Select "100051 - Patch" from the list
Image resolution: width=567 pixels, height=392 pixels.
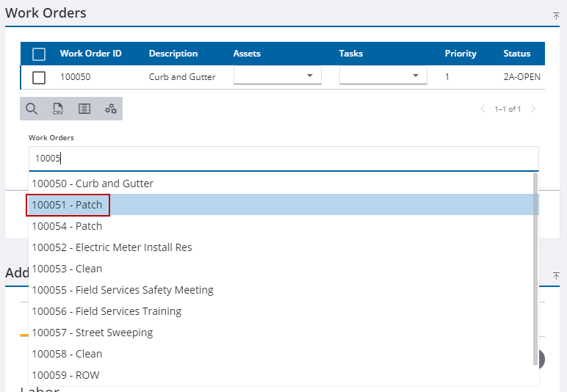[68, 205]
